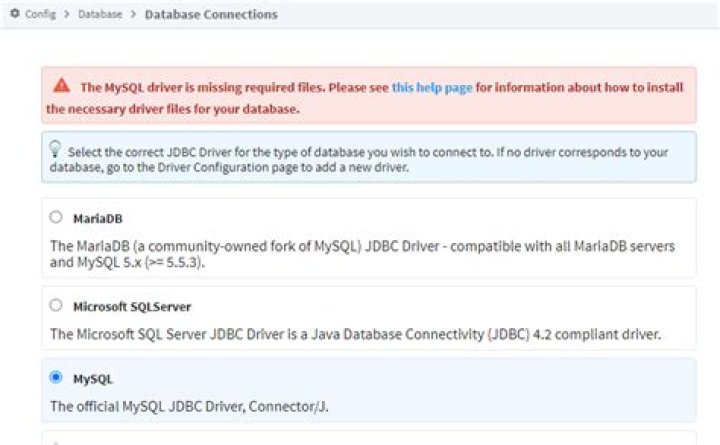Open the 'this help page' link
This screenshot has width=720, height=445.
(x=432, y=87)
